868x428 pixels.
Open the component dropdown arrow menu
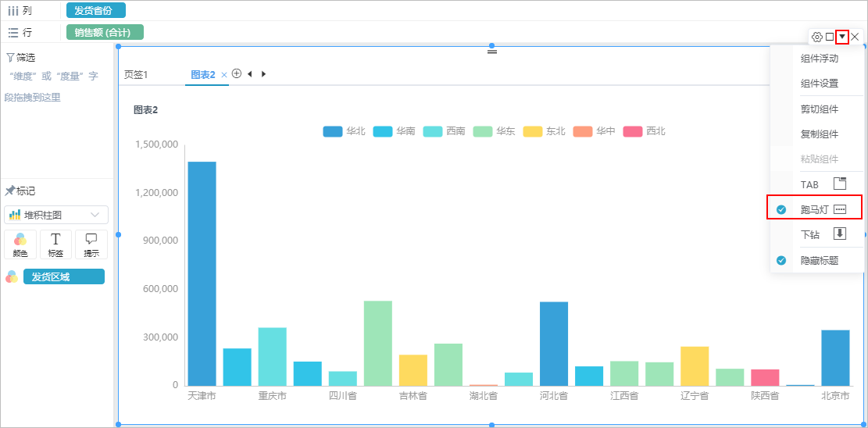[842, 37]
